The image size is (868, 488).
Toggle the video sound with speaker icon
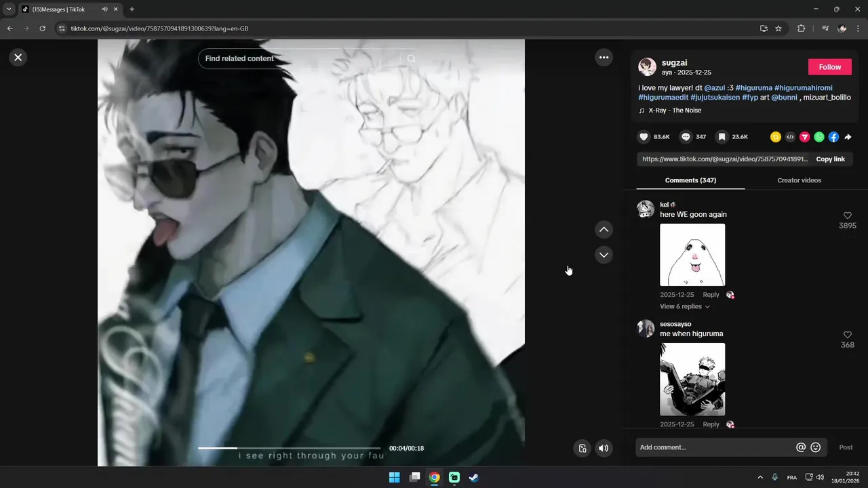[x=604, y=448]
